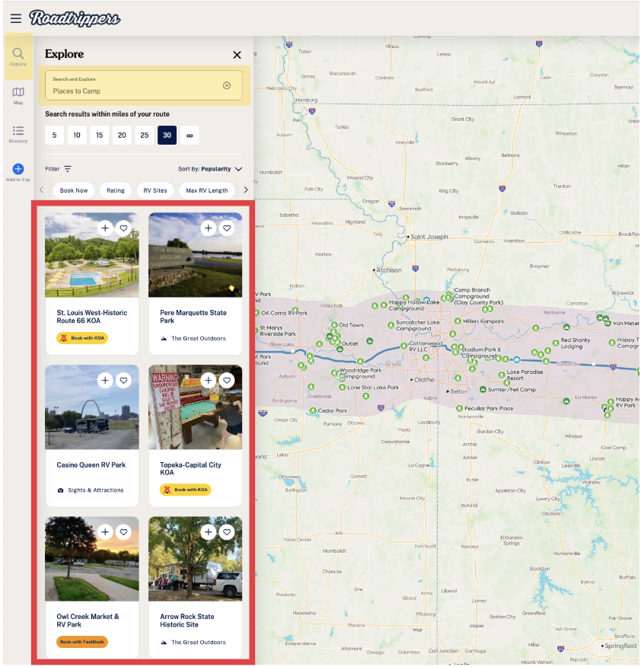Image resolution: width=644 pixels, height=667 pixels.
Task: Click the Sumter/Fell Camp map pin
Action: pos(483,389)
